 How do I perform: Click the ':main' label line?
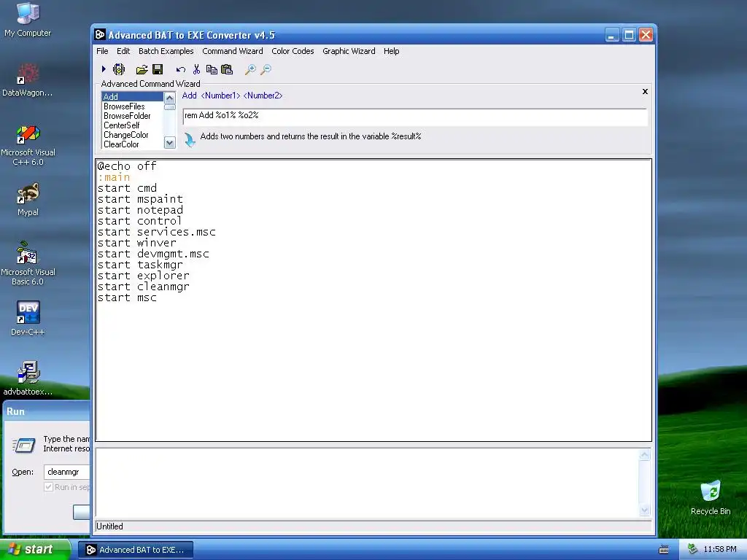[x=113, y=177]
